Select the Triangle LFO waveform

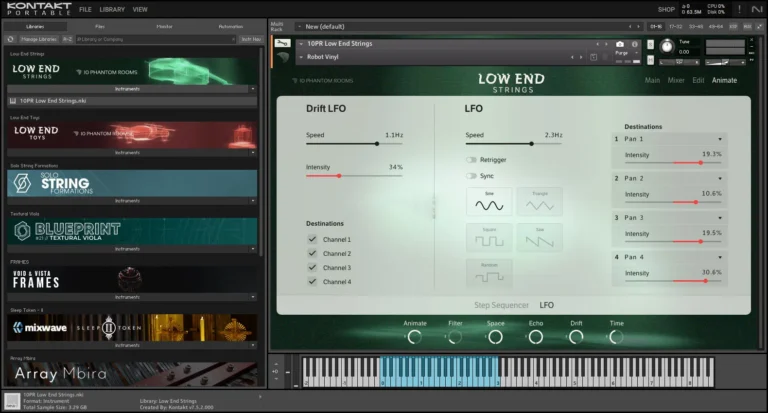(x=540, y=201)
